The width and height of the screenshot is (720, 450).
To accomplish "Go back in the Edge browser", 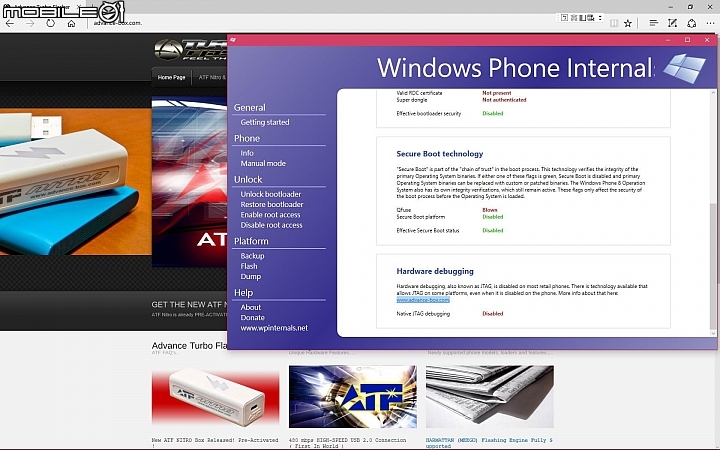I will click(10, 23).
